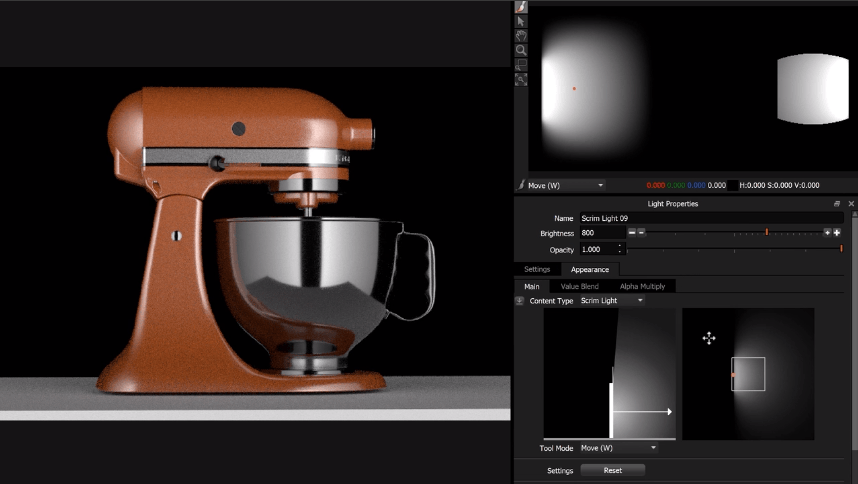The width and height of the screenshot is (858, 484).
Task: Select the zoom-to-region tool
Action: pyautogui.click(x=521, y=65)
